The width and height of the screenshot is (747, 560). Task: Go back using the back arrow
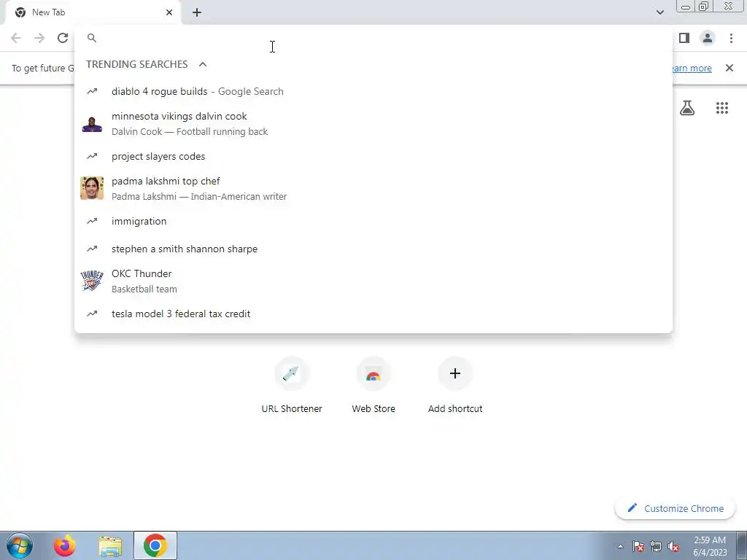[16, 38]
